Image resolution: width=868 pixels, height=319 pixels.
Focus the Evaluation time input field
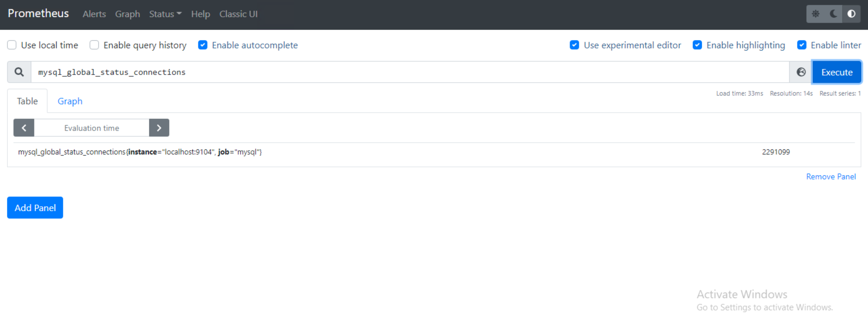[92, 128]
